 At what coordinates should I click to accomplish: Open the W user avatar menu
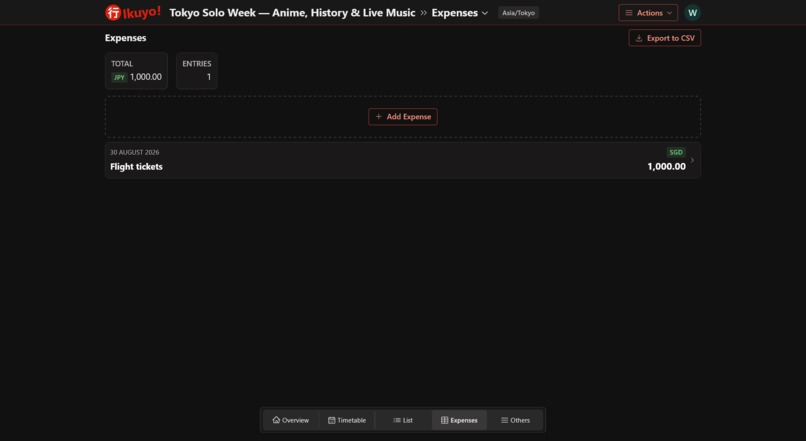pyautogui.click(x=692, y=13)
